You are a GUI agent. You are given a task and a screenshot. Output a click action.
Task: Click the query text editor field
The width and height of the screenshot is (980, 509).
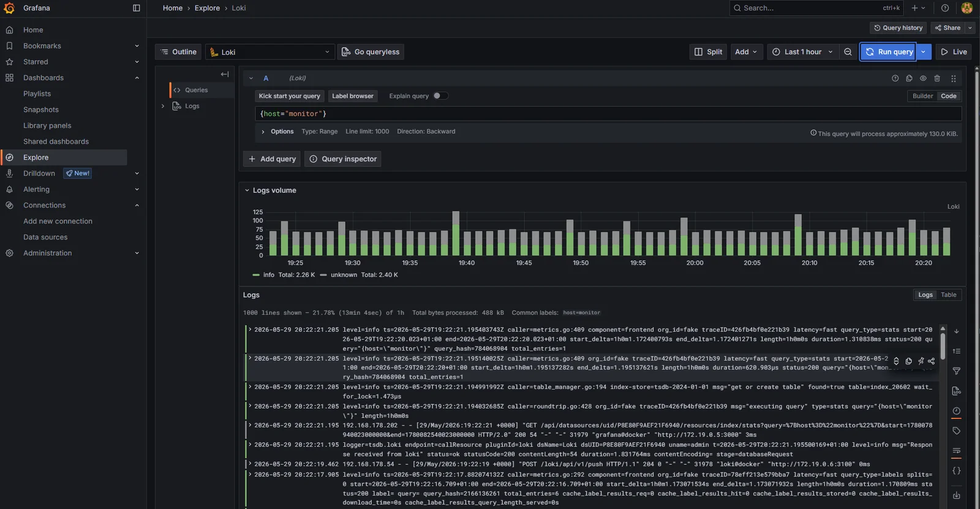(608, 114)
